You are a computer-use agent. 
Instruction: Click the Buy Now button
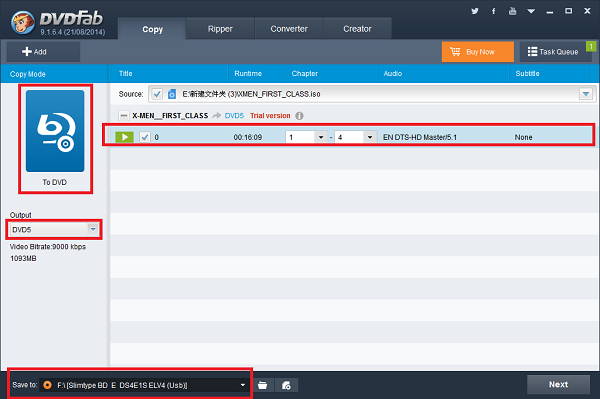coord(478,52)
